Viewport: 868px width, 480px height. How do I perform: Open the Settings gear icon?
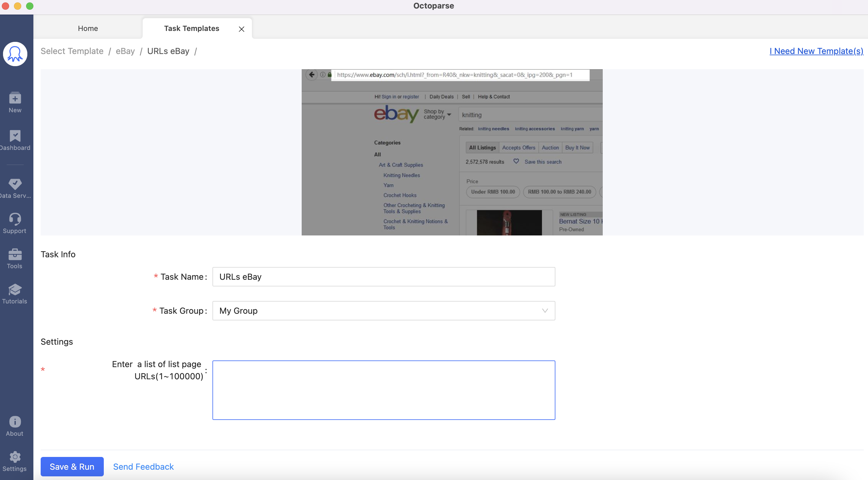tap(15, 461)
